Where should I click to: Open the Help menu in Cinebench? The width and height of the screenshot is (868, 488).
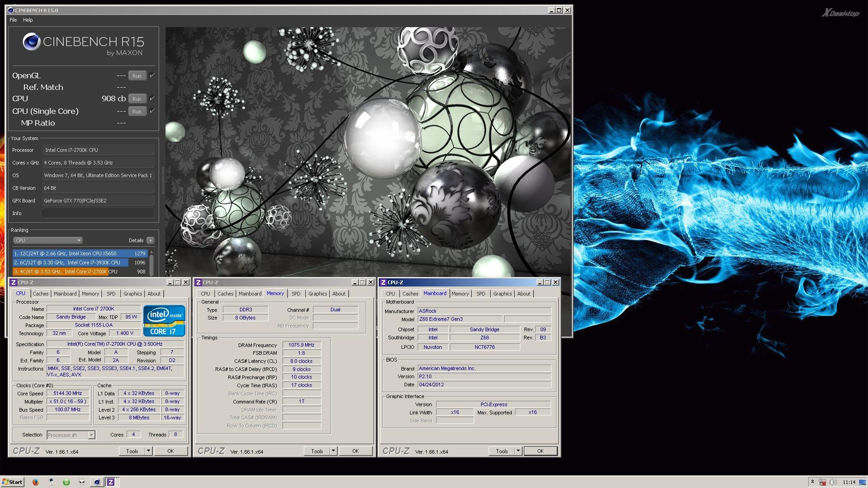[x=28, y=20]
